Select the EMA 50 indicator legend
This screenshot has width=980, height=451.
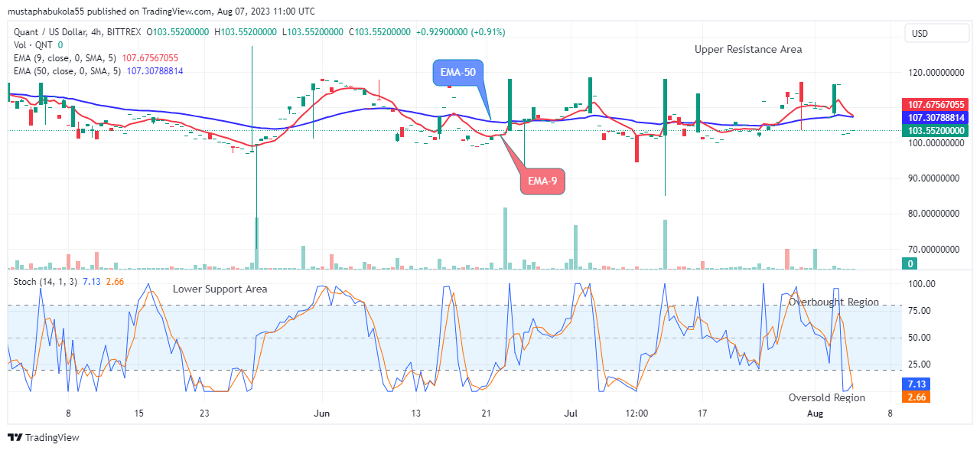click(x=98, y=70)
